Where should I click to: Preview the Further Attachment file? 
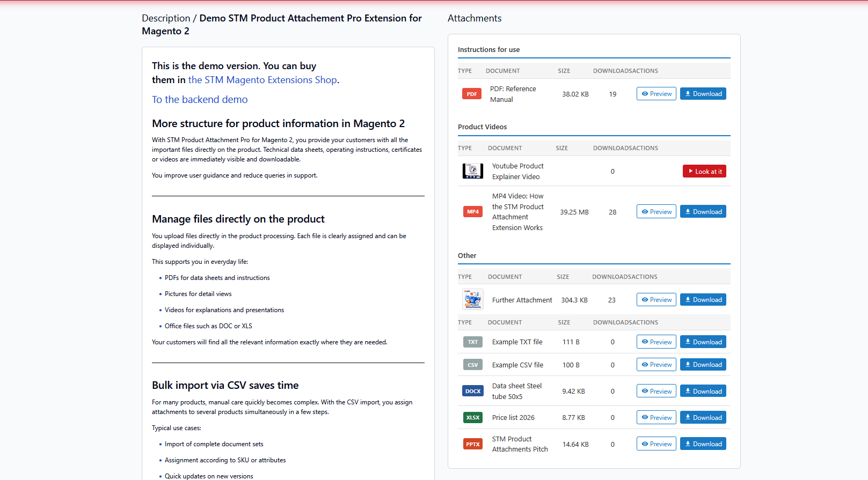pos(657,300)
